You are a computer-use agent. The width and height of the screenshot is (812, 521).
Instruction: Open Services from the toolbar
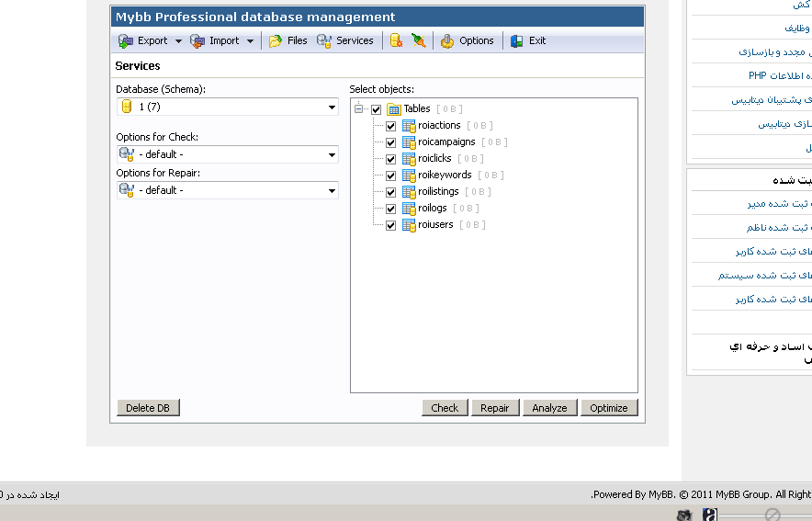345,41
